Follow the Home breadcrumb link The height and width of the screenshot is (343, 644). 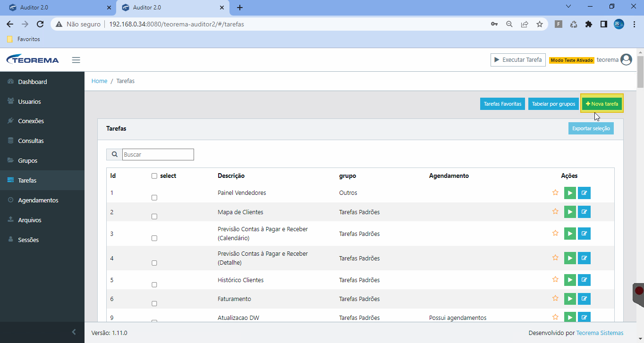tap(99, 81)
